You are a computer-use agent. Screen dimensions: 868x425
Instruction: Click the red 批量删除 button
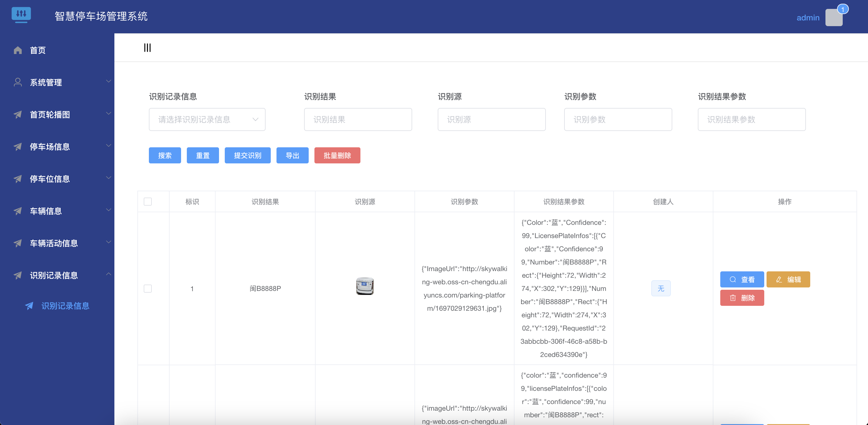pyautogui.click(x=337, y=155)
